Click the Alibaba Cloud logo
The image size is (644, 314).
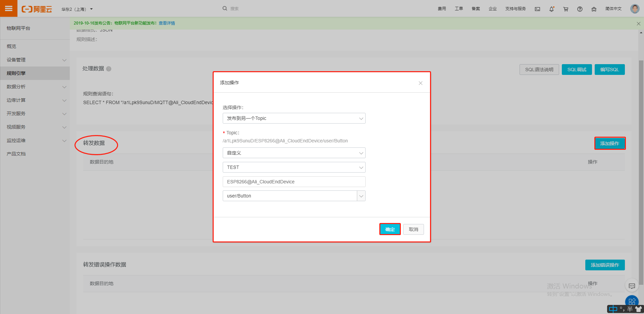tap(37, 9)
